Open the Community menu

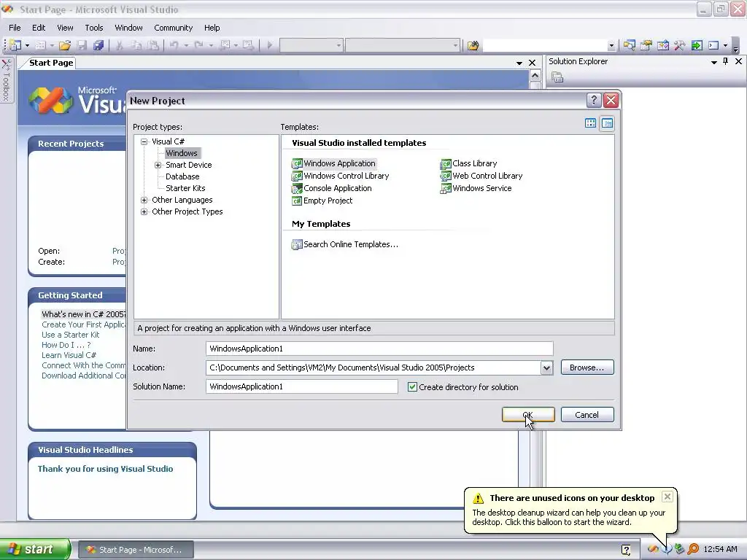(174, 28)
